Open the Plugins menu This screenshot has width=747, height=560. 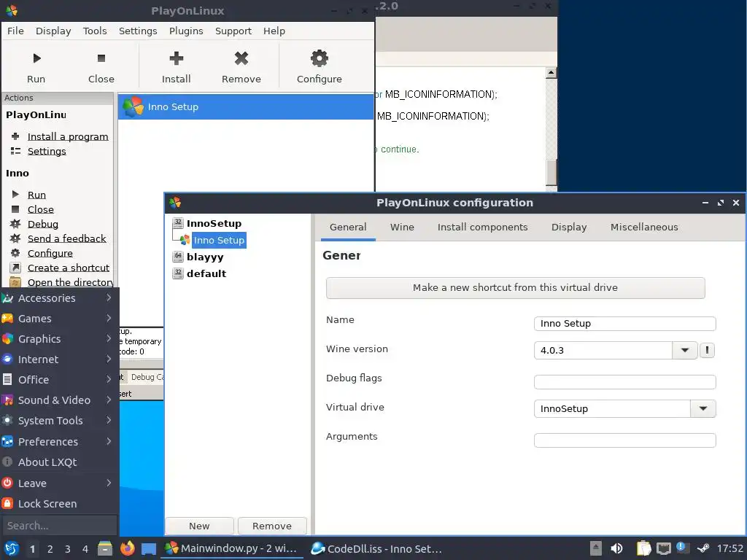[x=186, y=31]
